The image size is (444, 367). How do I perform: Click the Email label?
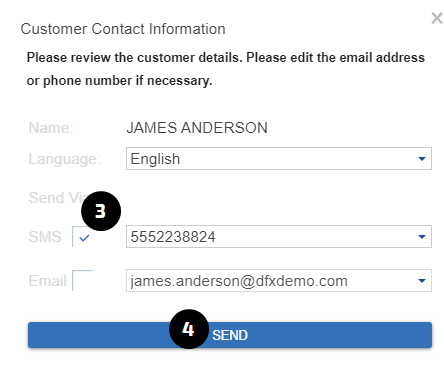[47, 281]
